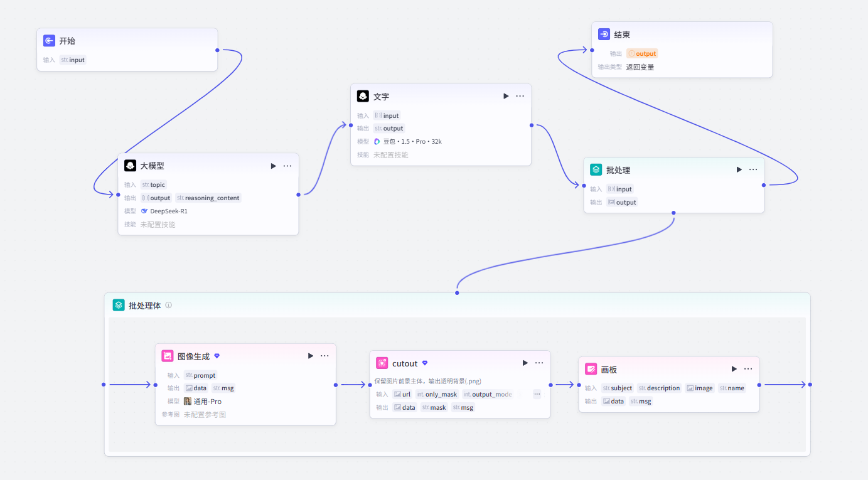Screen dimensions: 868x480
Task: Run the 图像生成 node
Action: point(311,356)
